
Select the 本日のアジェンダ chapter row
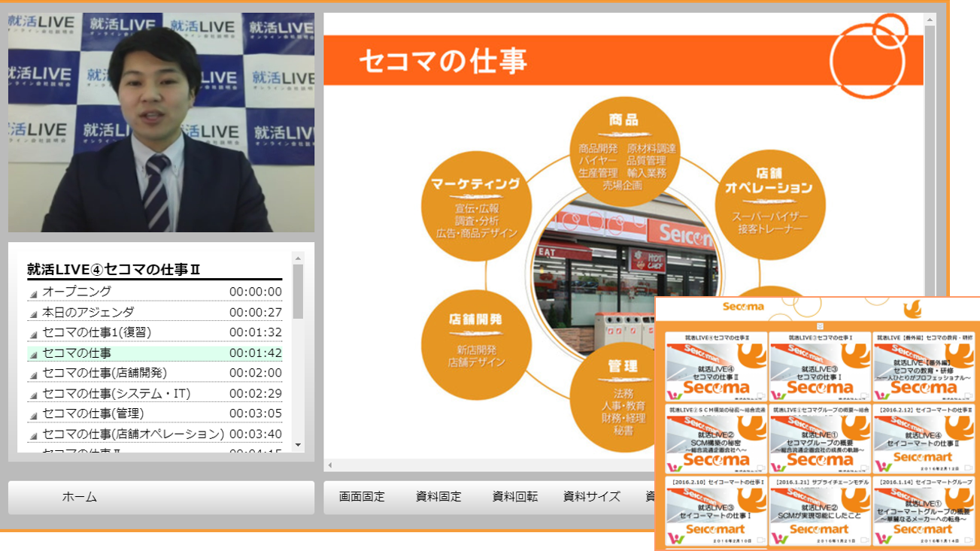click(x=155, y=312)
